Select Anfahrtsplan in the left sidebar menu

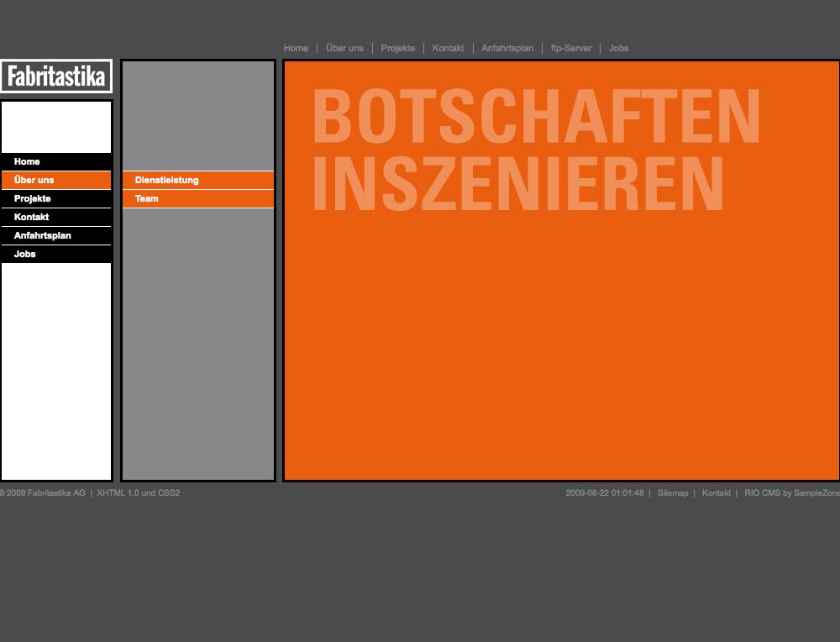tap(56, 235)
